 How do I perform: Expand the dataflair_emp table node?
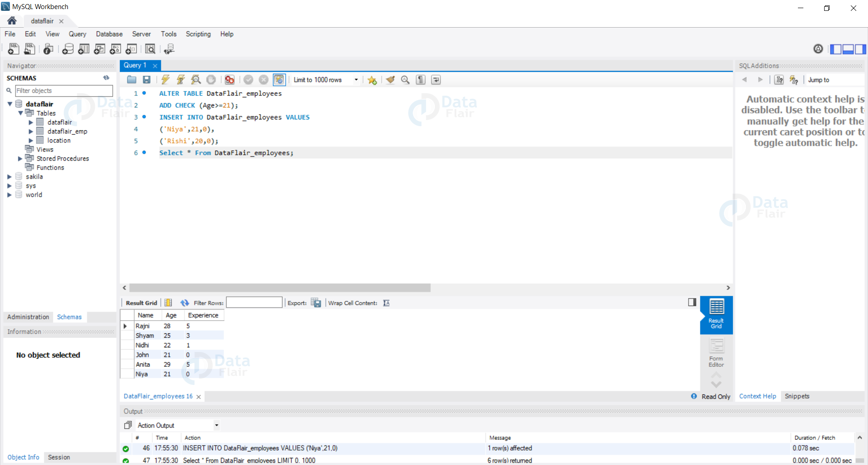pos(31,131)
